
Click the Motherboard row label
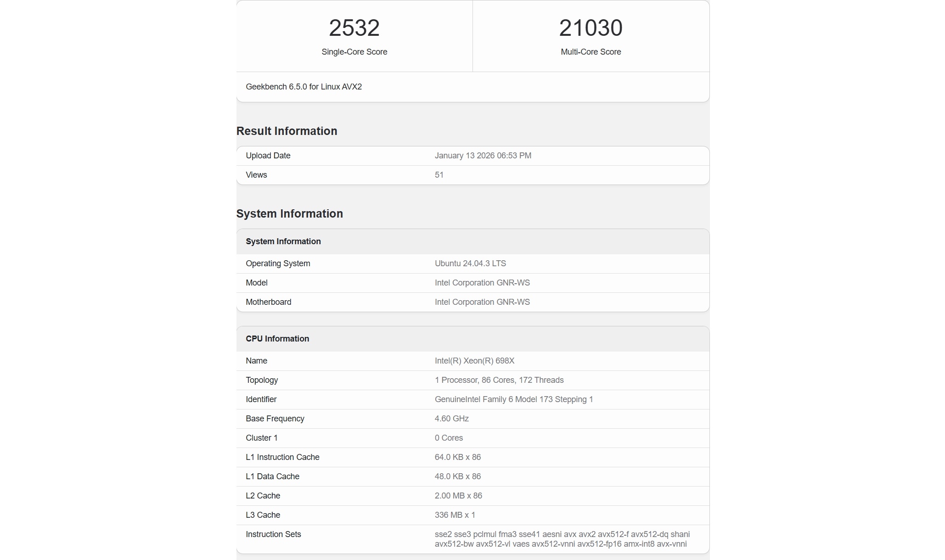(268, 302)
